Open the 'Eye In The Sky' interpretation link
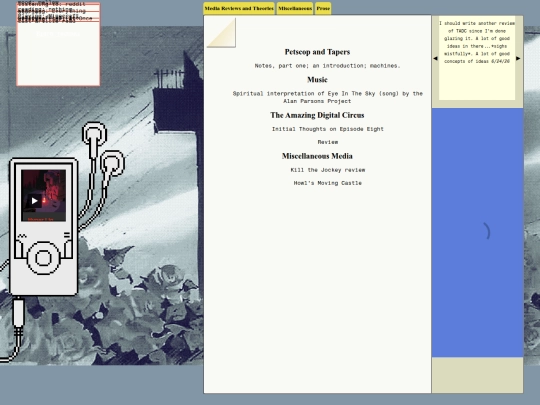 coord(328,97)
